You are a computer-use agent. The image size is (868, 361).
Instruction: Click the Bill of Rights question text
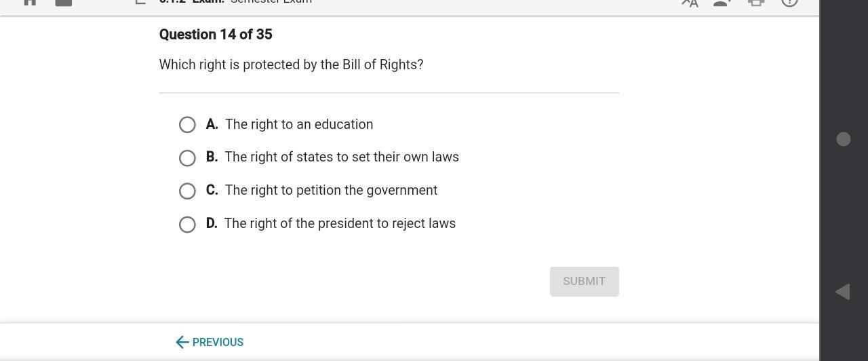(291, 65)
